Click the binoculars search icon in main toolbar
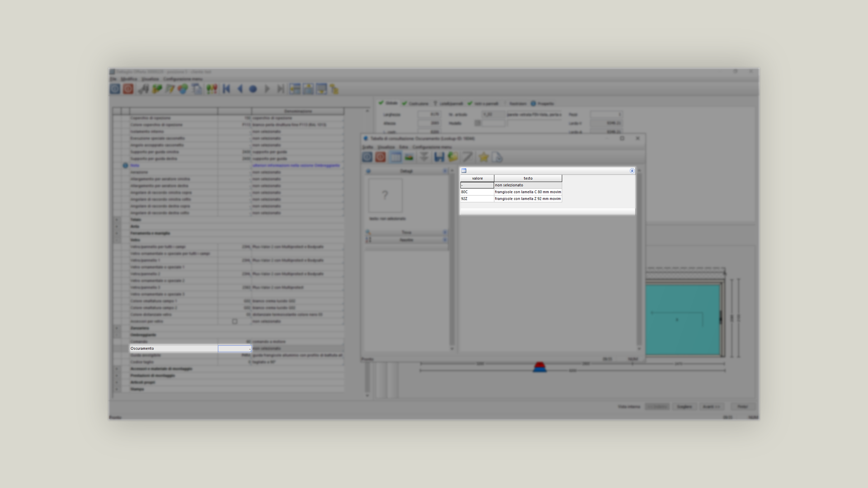868x488 pixels. [x=144, y=89]
